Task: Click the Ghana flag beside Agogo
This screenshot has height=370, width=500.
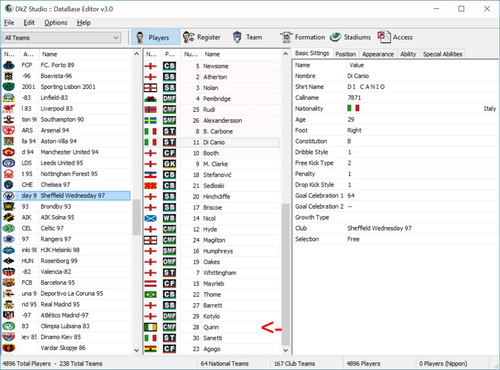Action: [x=151, y=349]
